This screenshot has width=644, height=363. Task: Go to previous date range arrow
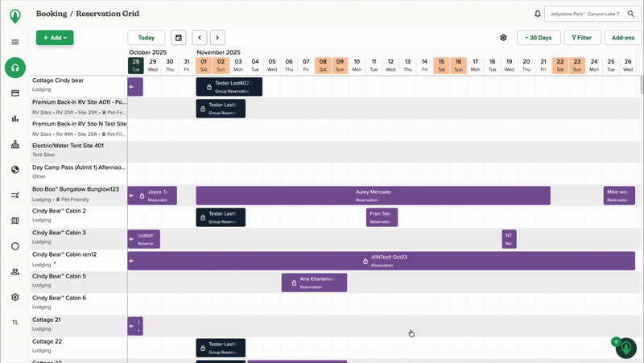199,38
